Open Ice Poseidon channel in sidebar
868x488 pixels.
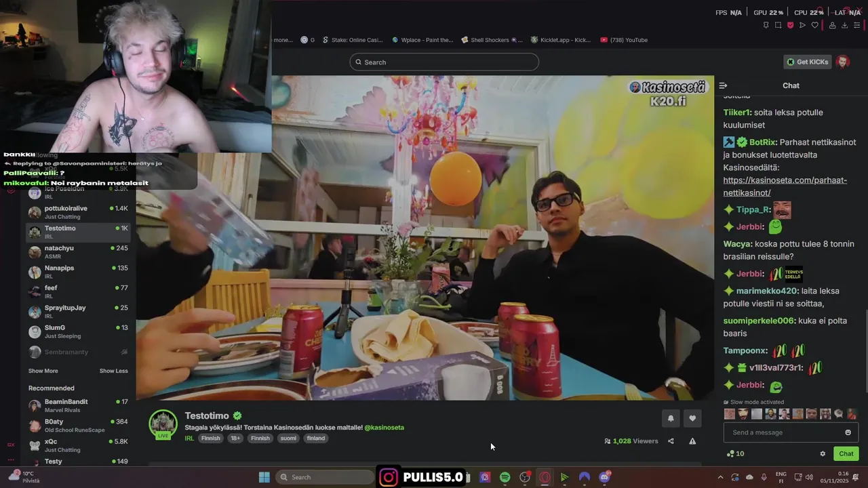(78, 192)
